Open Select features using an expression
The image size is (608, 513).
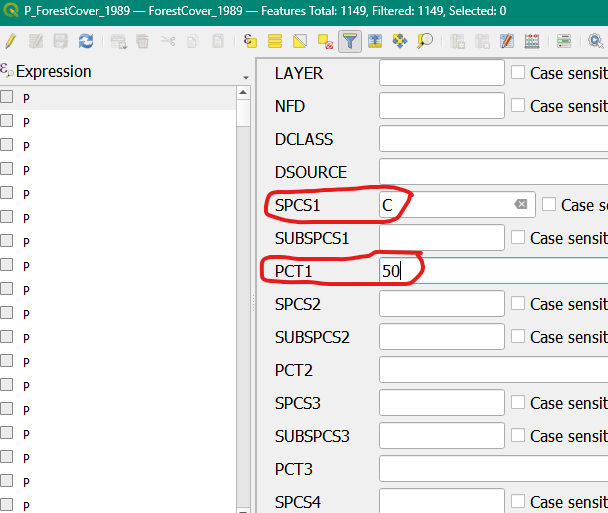point(251,41)
